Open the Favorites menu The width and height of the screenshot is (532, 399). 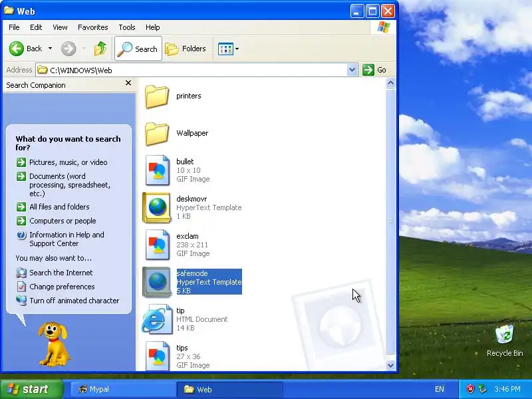tap(93, 27)
